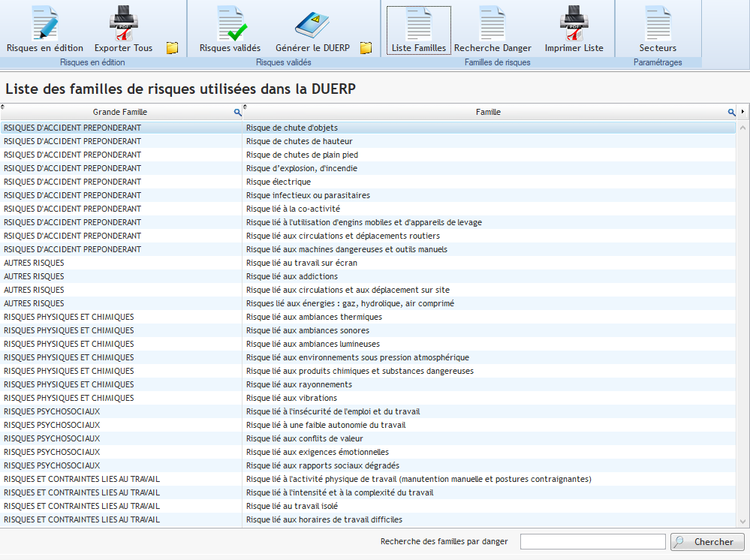The width and height of the screenshot is (750, 560).
Task: Select the Risque électrique row
Action: pos(278,182)
